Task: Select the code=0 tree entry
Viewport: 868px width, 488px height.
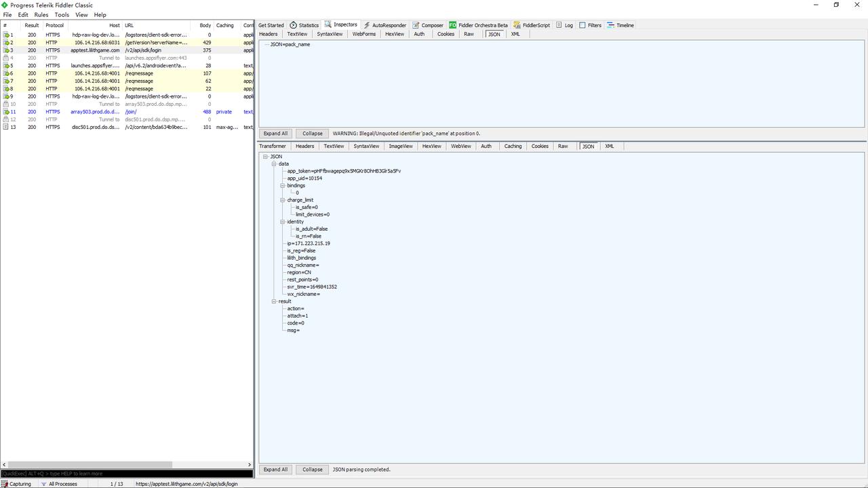Action: [296, 323]
